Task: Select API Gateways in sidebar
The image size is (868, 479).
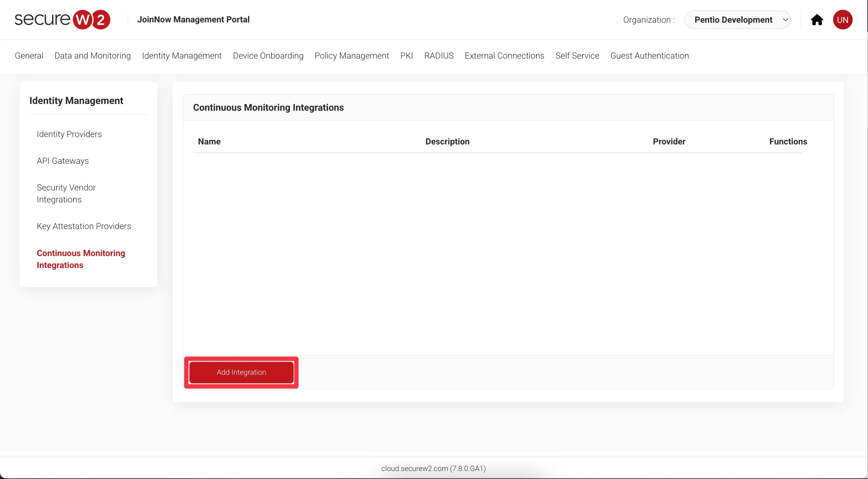Action: coord(63,161)
